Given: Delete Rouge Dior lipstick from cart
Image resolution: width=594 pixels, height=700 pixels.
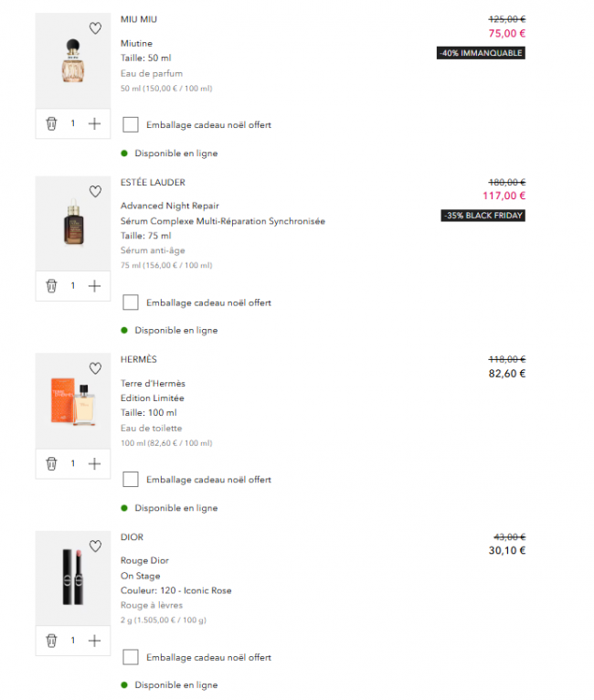Looking at the screenshot, I should tap(51, 641).
